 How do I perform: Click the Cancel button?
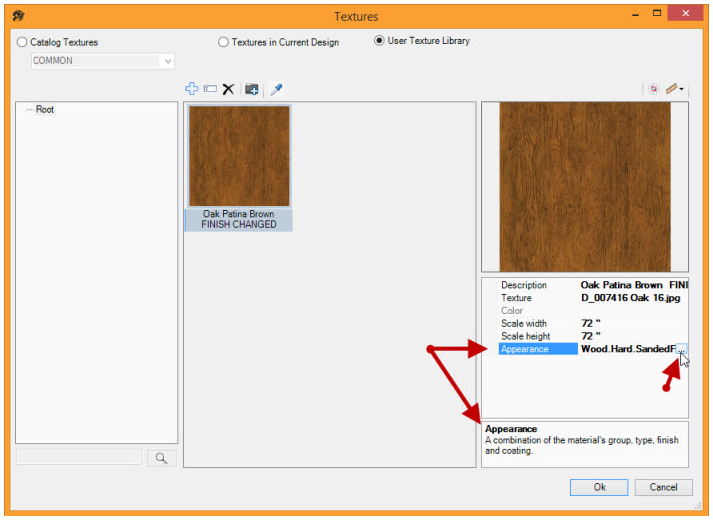663,487
